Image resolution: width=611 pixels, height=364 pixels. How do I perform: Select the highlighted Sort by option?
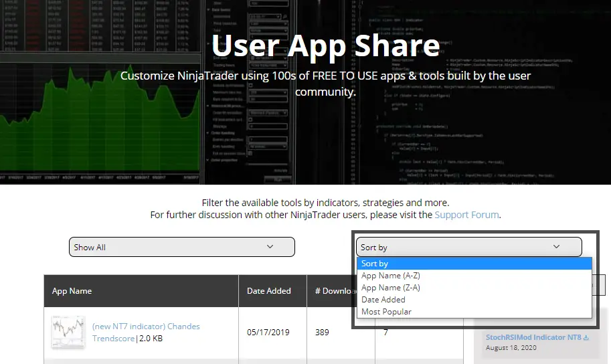coord(474,264)
